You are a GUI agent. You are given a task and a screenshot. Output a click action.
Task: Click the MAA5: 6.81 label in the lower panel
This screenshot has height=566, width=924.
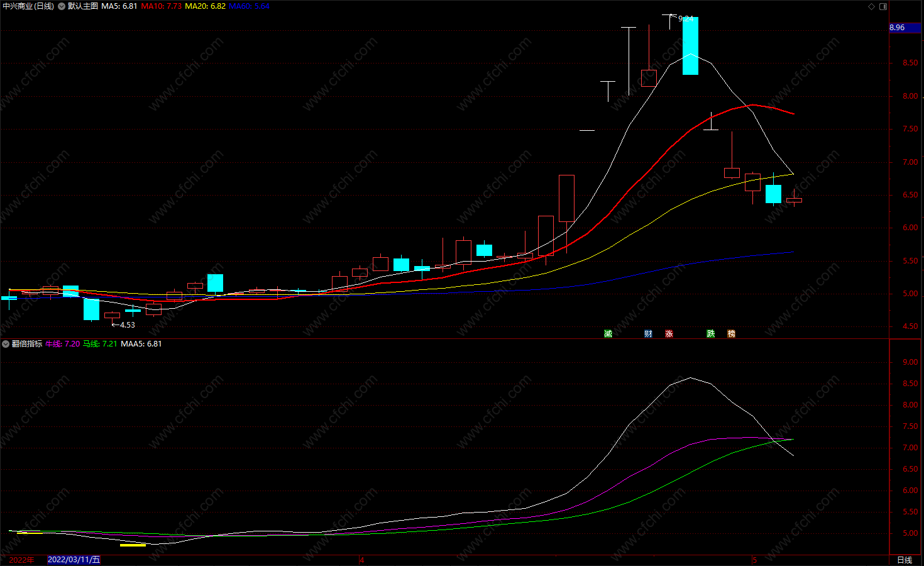tap(141, 344)
